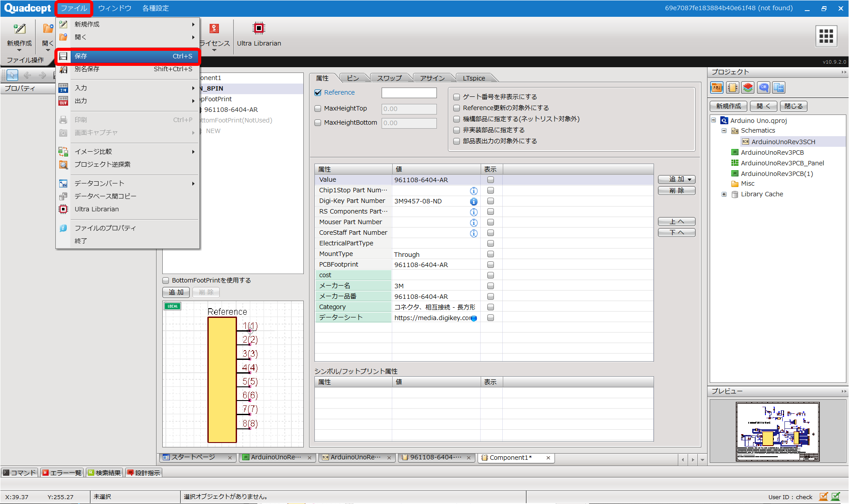
Task: Click the DB speech bubble icon
Action: [x=763, y=88]
